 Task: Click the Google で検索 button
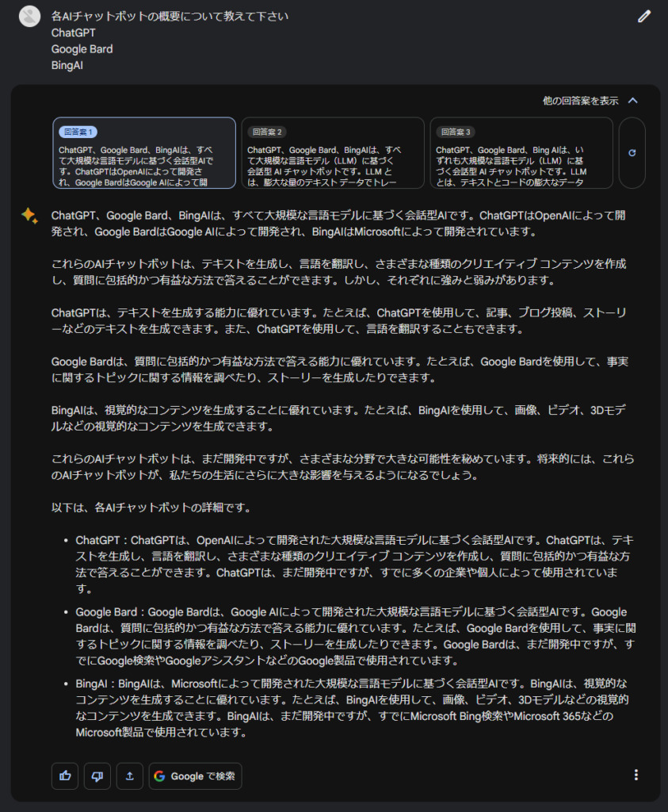click(195, 776)
